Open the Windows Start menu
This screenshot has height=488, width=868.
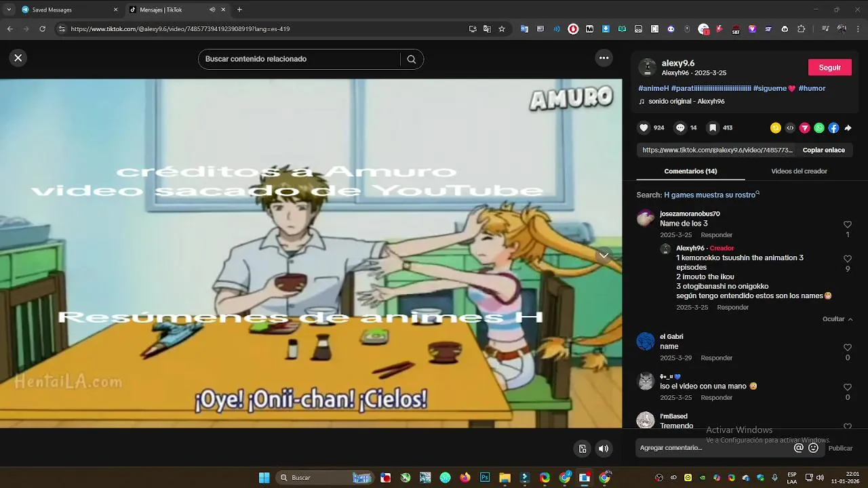coord(264,478)
